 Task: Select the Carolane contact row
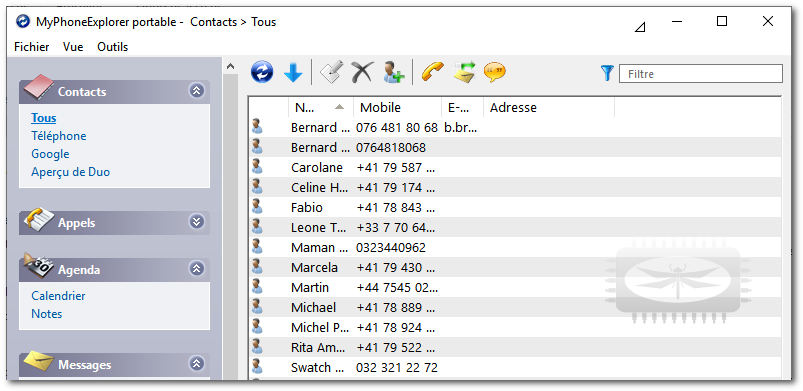515,168
